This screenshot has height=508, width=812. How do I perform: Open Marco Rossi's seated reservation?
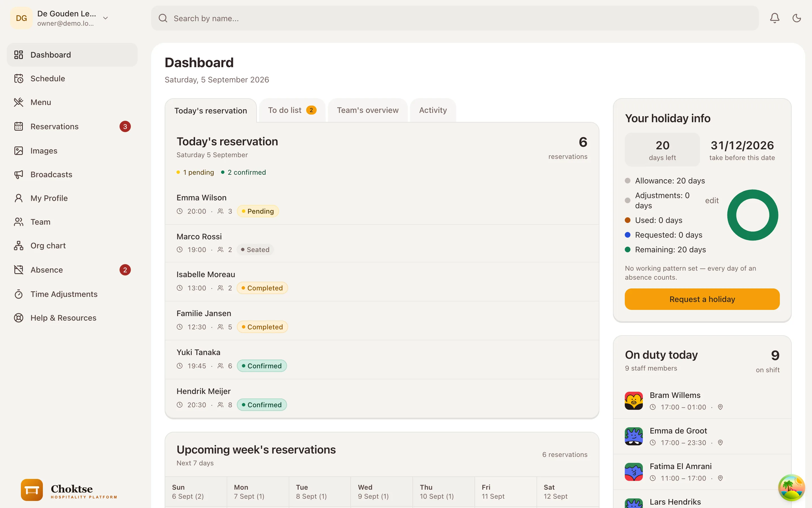[x=382, y=243]
